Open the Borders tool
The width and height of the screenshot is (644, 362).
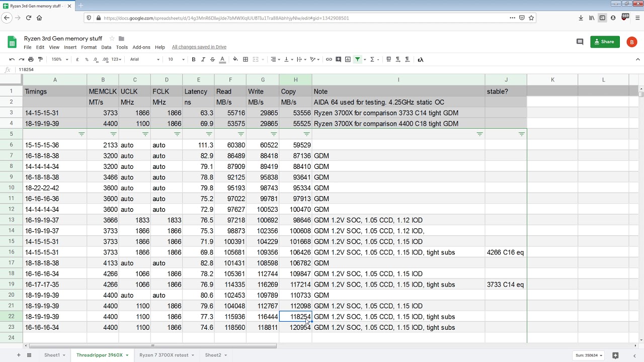coord(246,59)
